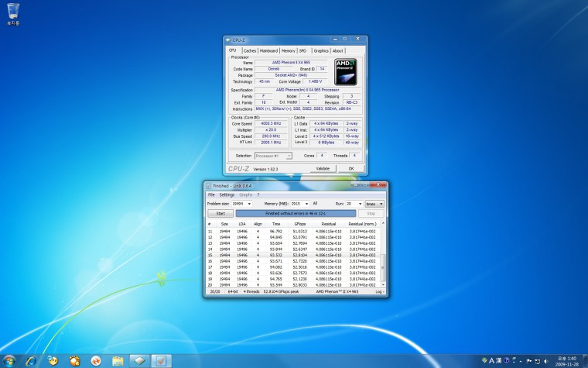Click the Start button in LinX
This screenshot has width=588, height=368.
(220, 214)
